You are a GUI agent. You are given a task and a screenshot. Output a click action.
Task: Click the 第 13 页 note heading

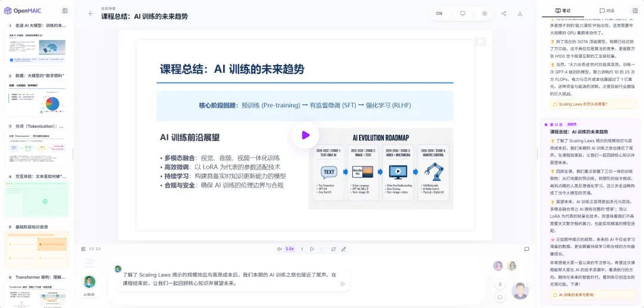(556, 124)
